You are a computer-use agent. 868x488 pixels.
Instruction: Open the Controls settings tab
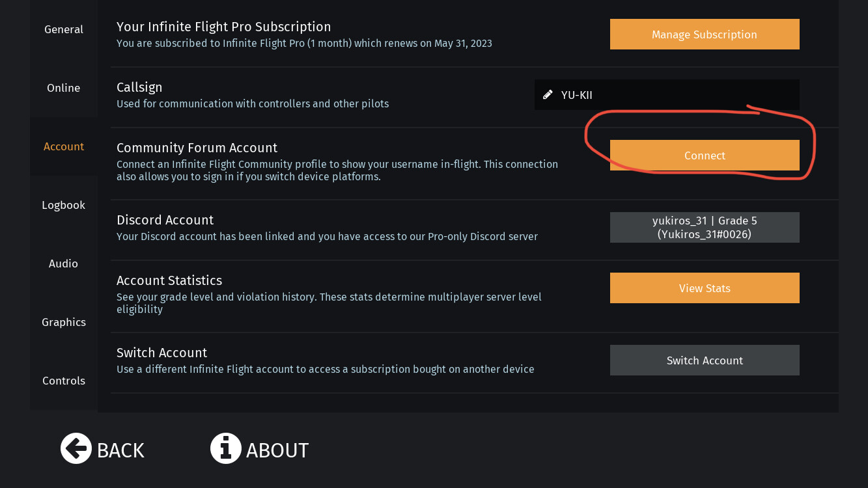click(64, 381)
